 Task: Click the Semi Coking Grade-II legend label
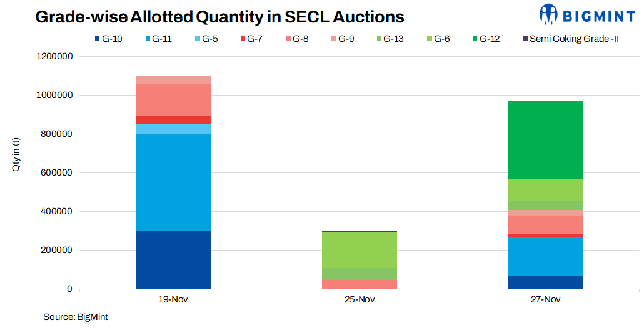click(574, 39)
